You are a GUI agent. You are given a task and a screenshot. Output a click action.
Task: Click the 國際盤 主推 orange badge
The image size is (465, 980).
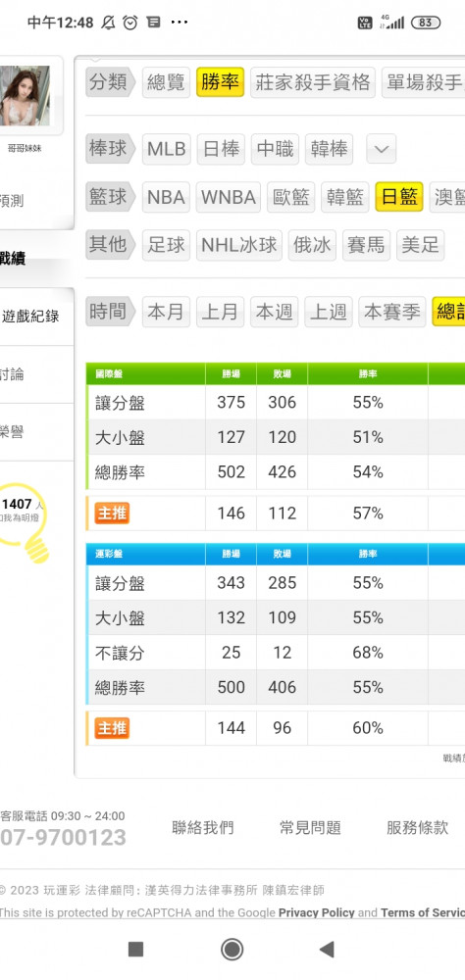(113, 514)
